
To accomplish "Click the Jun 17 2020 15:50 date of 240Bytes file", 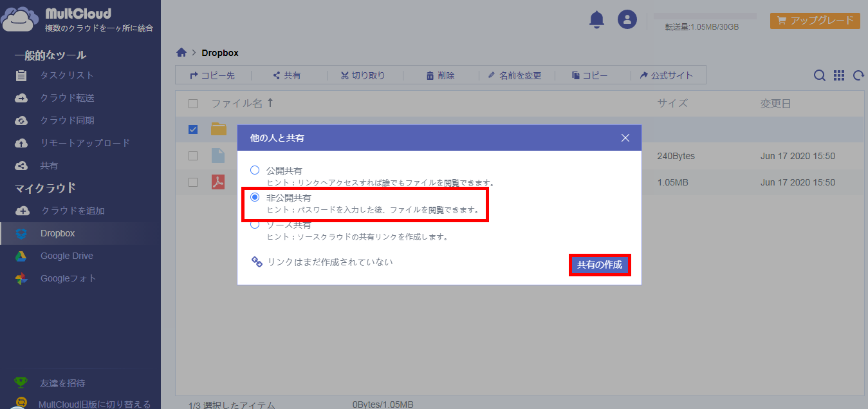I will tap(798, 156).
